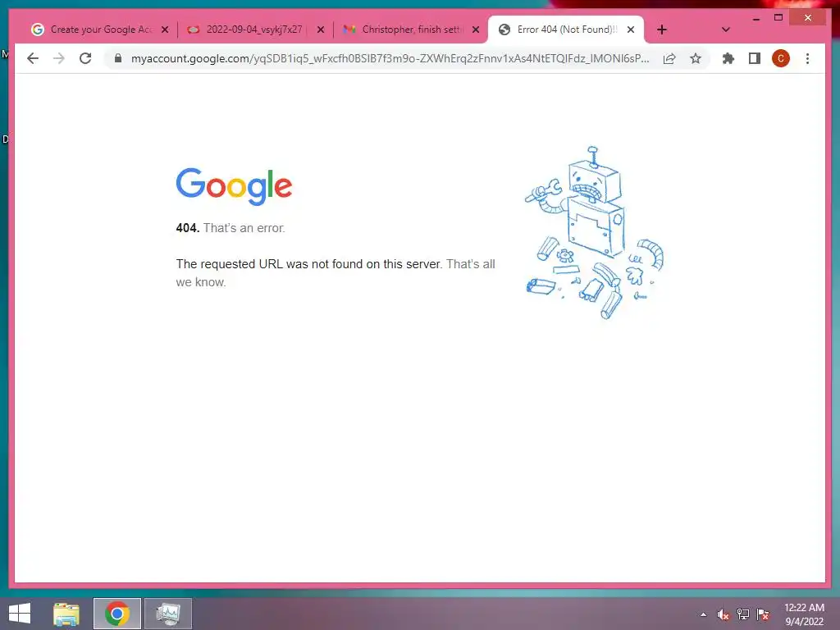Toggle the Chrome side panel
This screenshot has width=840, height=630.
(755, 58)
